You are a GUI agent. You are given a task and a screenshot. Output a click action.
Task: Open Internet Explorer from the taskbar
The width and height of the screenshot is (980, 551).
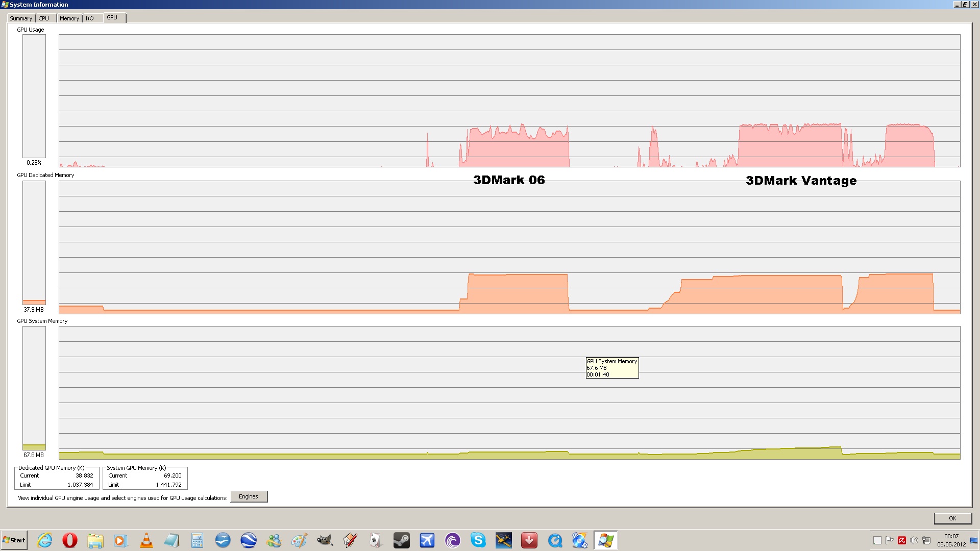tap(45, 540)
